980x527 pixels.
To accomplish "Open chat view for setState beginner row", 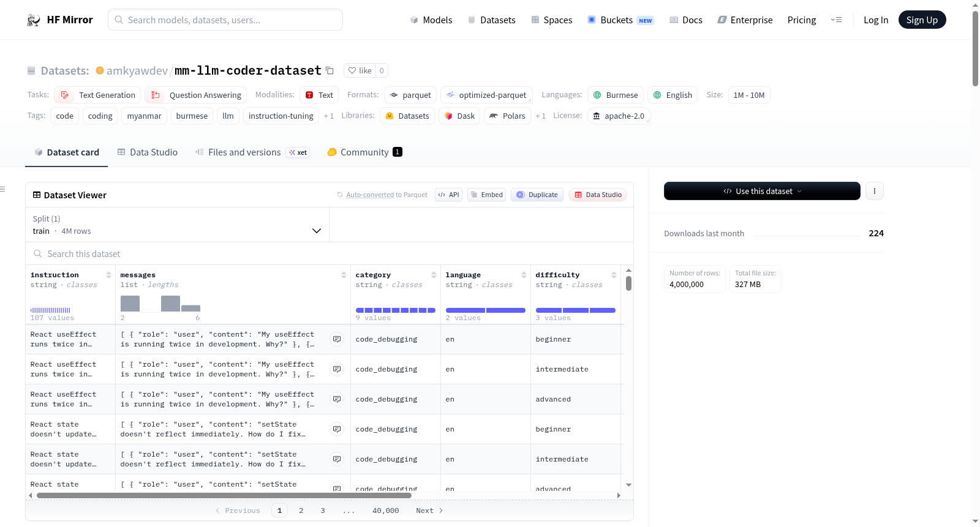I will (337, 429).
